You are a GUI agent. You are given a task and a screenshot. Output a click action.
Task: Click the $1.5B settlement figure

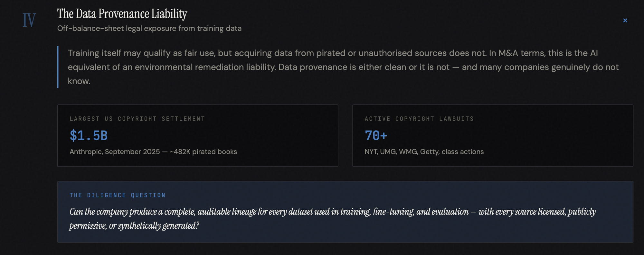89,136
